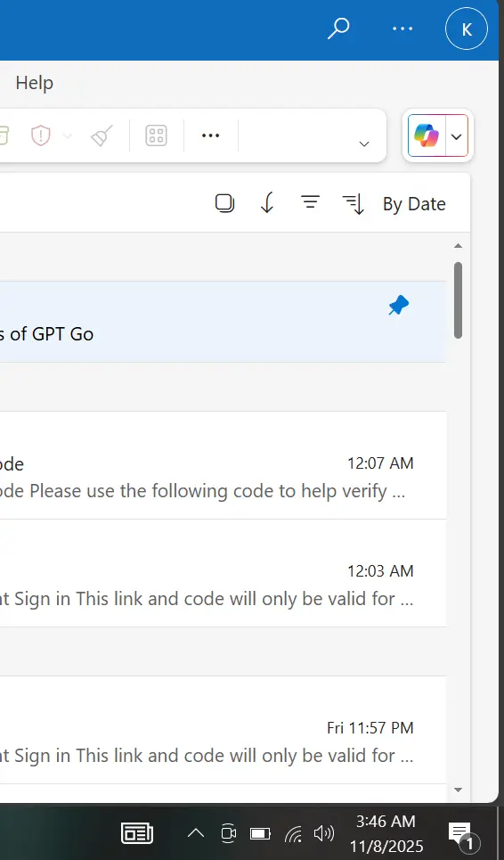Open the message filter icon
504x860 pixels.
coord(310,201)
